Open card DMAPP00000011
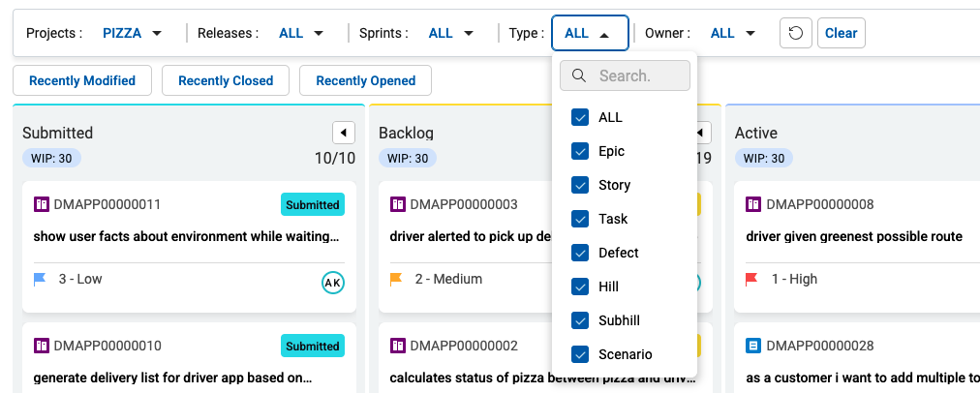Viewport: 980px width, 393px height. [107, 204]
